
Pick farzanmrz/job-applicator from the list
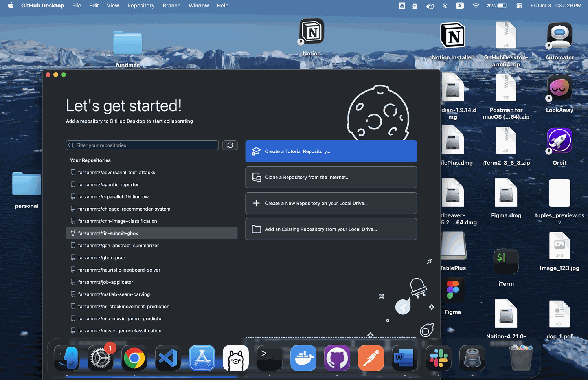tap(105, 282)
